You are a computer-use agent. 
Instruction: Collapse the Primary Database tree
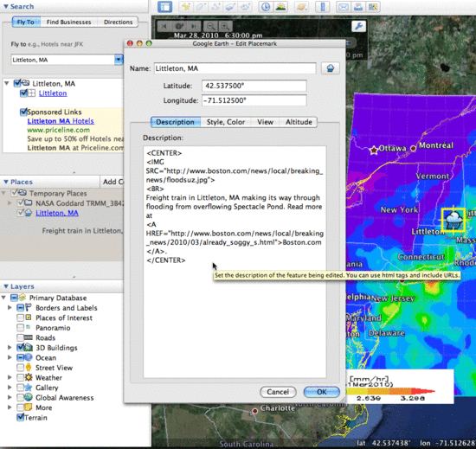[x=3, y=298]
